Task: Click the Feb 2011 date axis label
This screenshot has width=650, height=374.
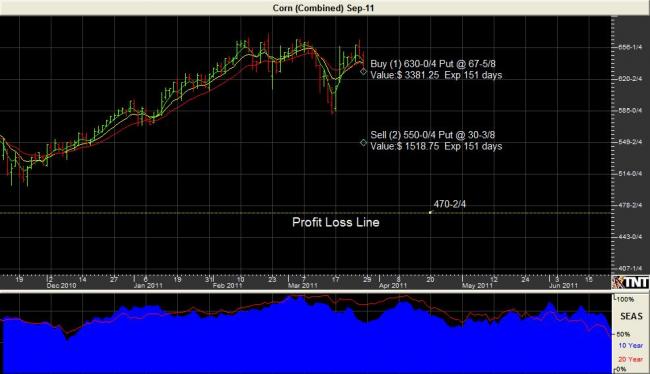Action: click(x=227, y=286)
